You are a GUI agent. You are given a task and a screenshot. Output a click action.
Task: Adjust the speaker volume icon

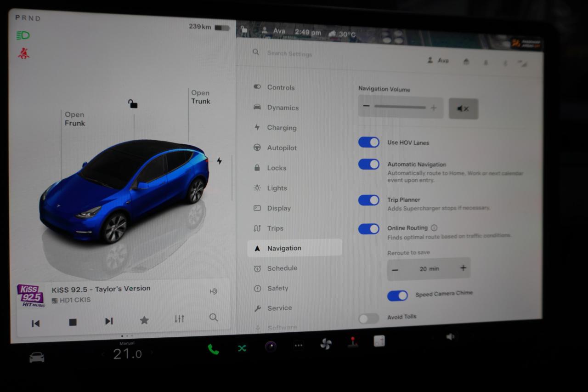click(450, 337)
